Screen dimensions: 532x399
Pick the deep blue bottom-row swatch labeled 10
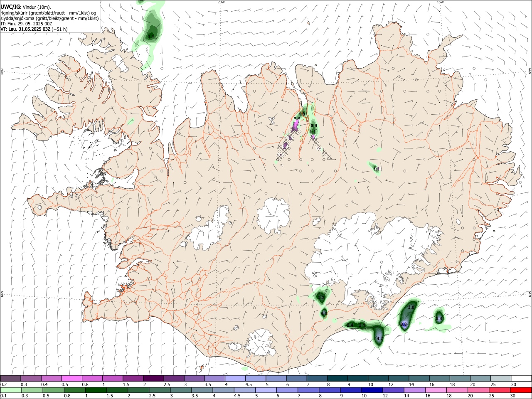click(x=372, y=390)
